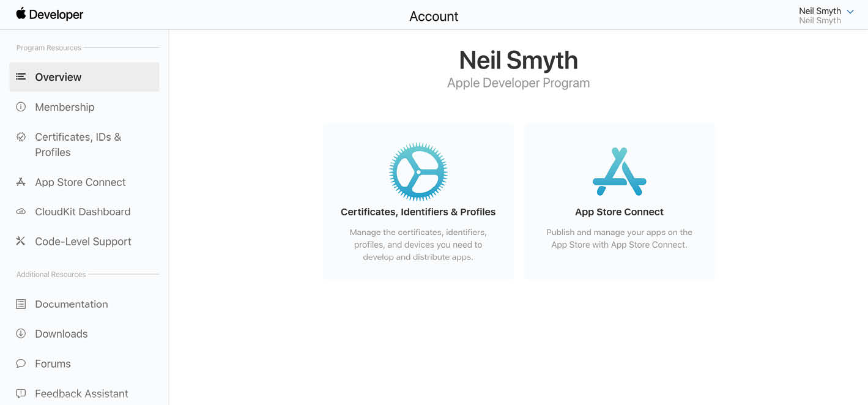Click the App Store Connect card title
This screenshot has height=405, width=868.
pyautogui.click(x=620, y=212)
